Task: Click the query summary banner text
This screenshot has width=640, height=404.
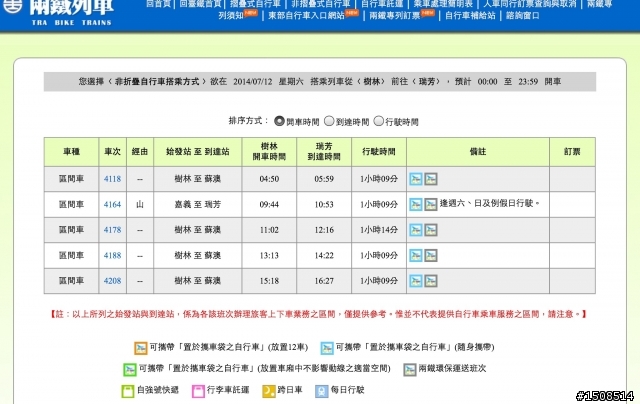Action: point(320,82)
